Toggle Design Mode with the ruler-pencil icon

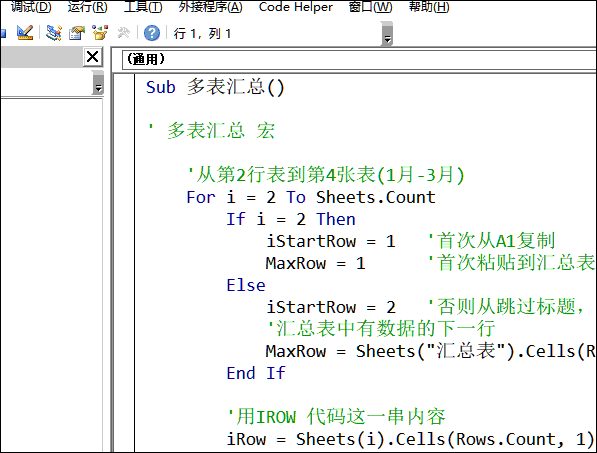(x=25, y=33)
